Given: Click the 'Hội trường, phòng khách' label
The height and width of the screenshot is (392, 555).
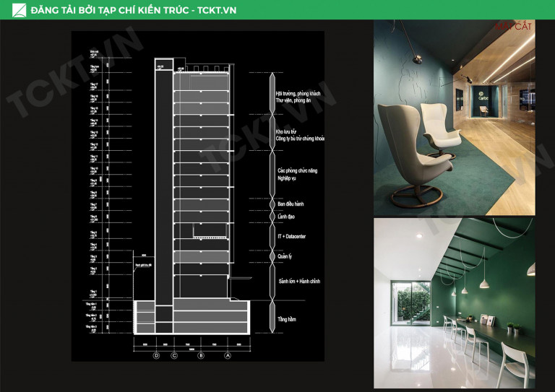Looking at the screenshot, I should (297, 93).
